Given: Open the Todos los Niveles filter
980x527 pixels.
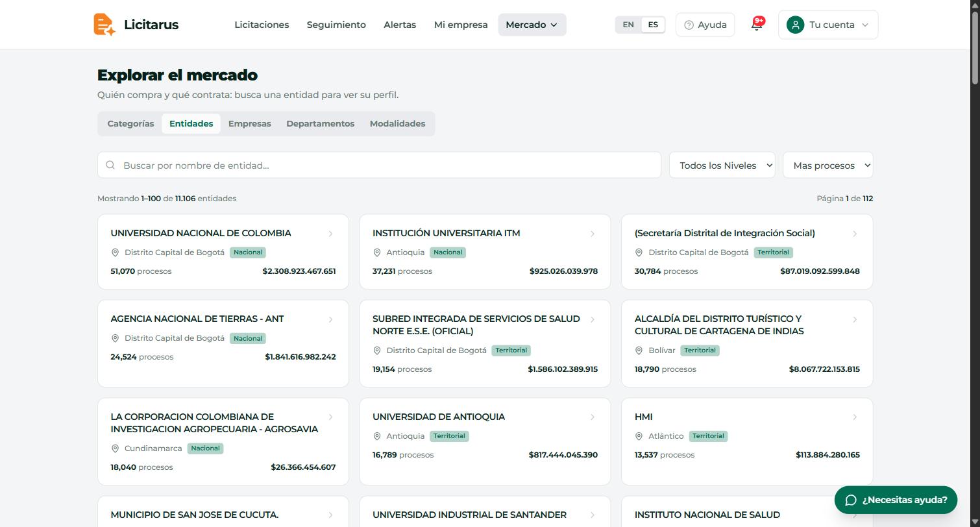Looking at the screenshot, I should pos(722,165).
